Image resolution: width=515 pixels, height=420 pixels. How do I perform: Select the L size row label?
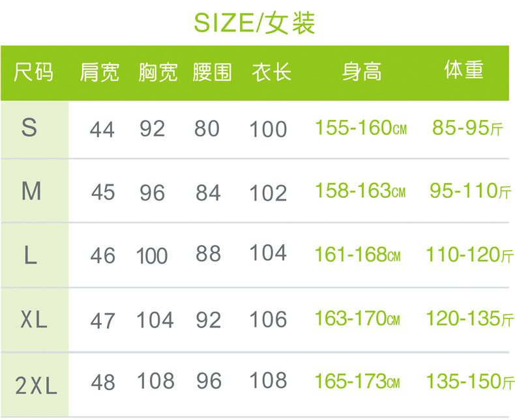coord(31,255)
